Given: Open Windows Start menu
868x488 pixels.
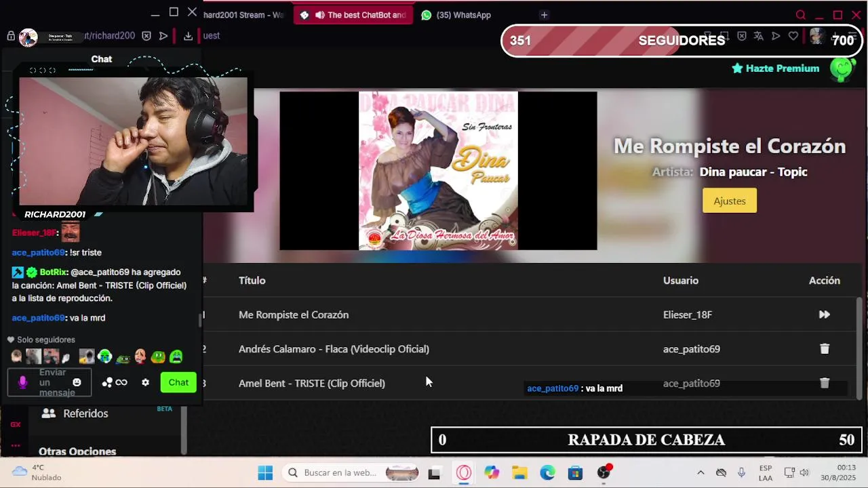Looking at the screenshot, I should click(x=265, y=472).
